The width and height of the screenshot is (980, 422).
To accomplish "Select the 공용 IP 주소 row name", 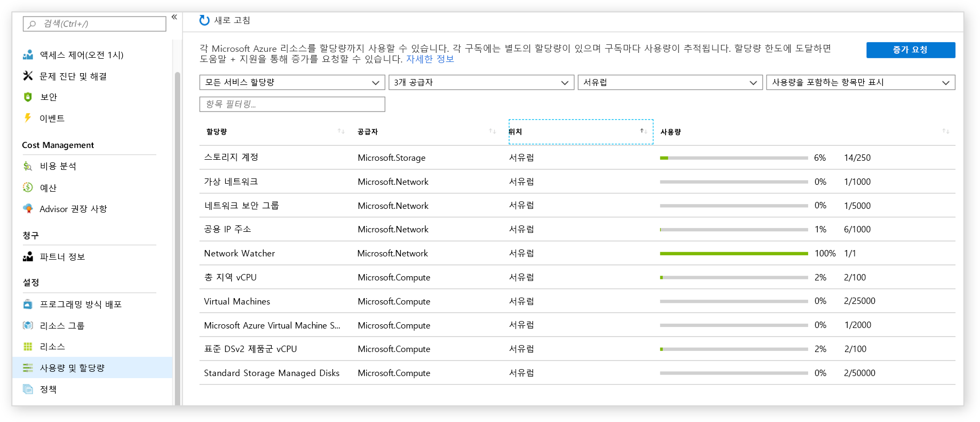I will [x=227, y=229].
